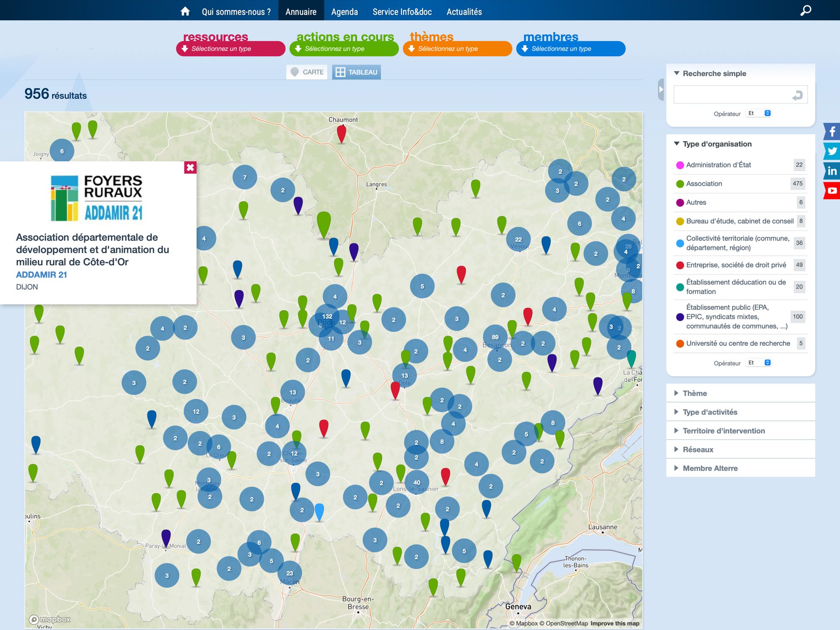Toggle Entreprise, société de droit privé filter

coord(736,265)
